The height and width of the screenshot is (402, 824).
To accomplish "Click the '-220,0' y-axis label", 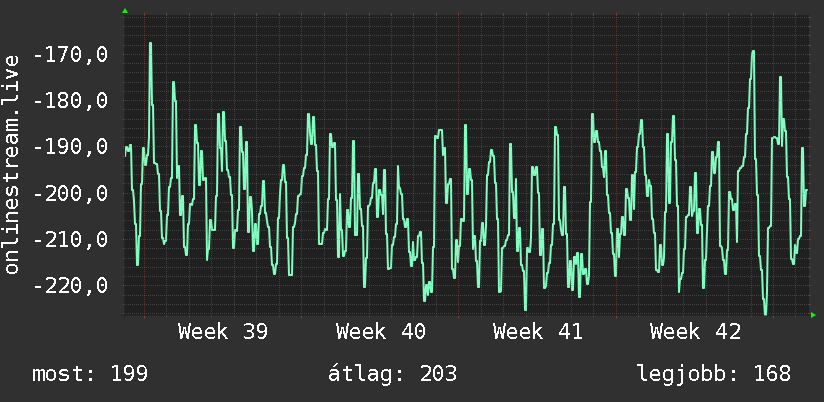I will [x=70, y=286].
